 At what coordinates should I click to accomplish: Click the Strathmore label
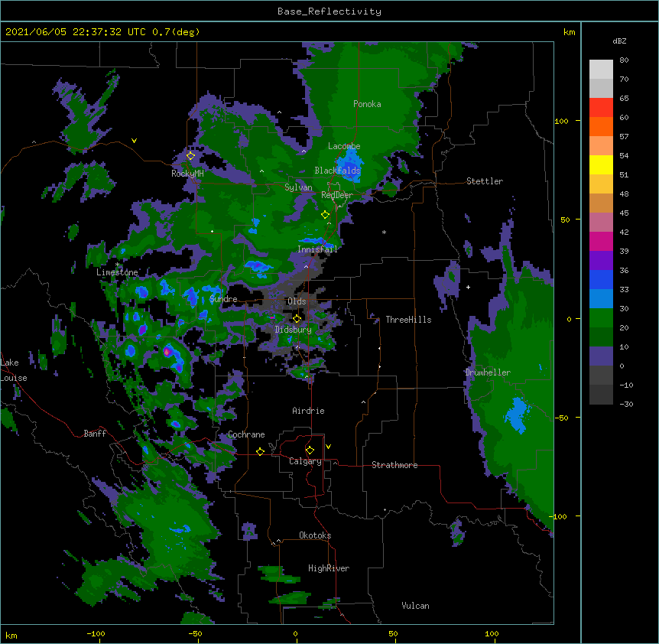tap(394, 465)
